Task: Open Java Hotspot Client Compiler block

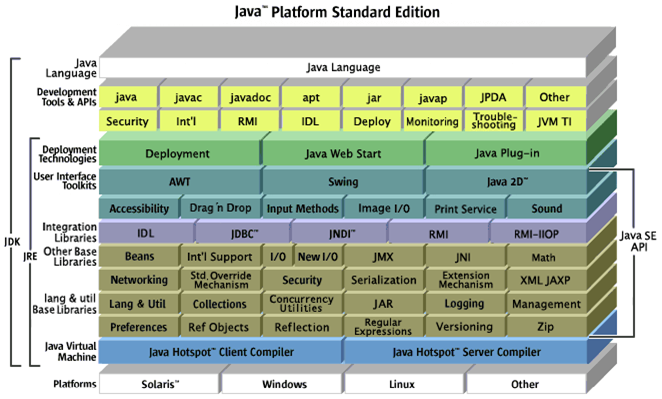Action: (221, 352)
